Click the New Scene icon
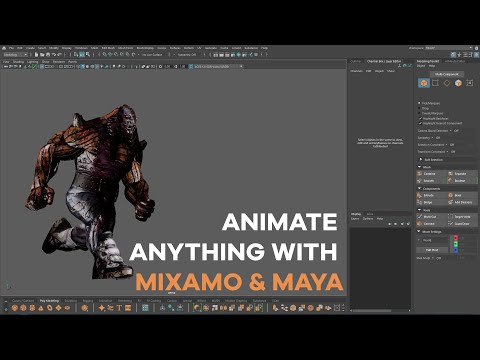Image resolution: width=480 pixels, height=360 pixels. click(x=36, y=54)
